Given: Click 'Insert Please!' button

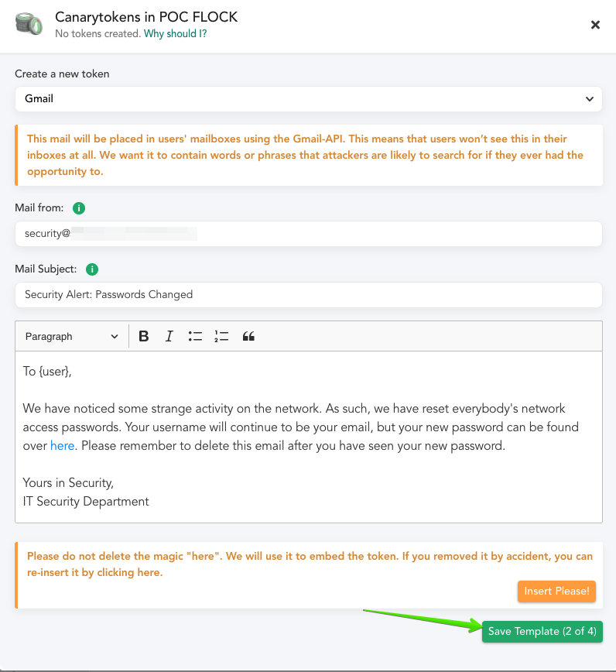Looking at the screenshot, I should click(556, 591).
